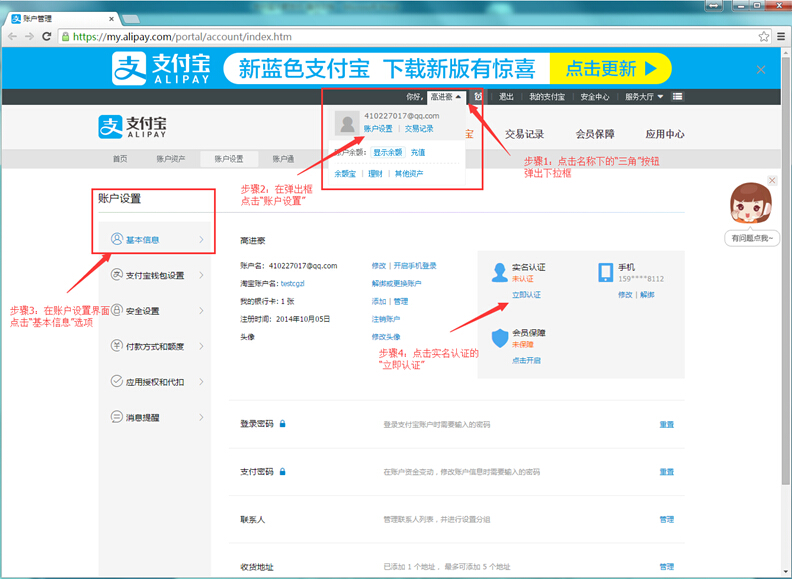Click 退出 to log out

pyautogui.click(x=506, y=96)
